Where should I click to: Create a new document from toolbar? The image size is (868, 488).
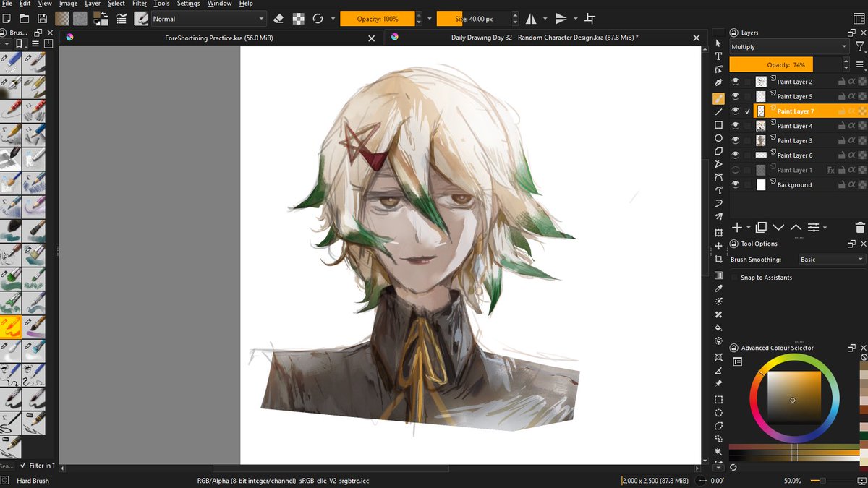coord(7,19)
